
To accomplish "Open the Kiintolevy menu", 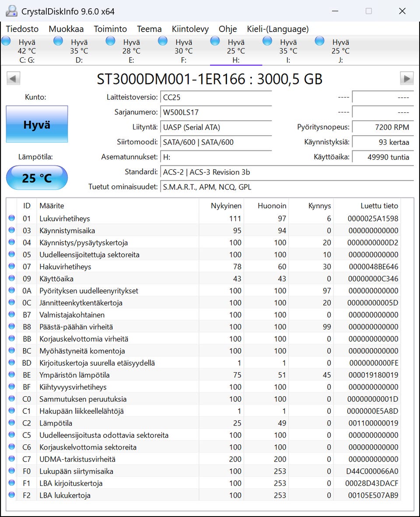I will point(190,29).
